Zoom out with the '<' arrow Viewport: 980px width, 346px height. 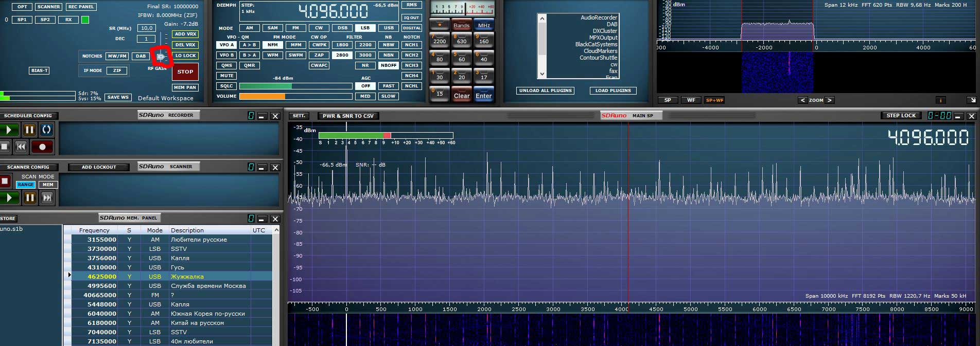pyautogui.click(x=802, y=100)
